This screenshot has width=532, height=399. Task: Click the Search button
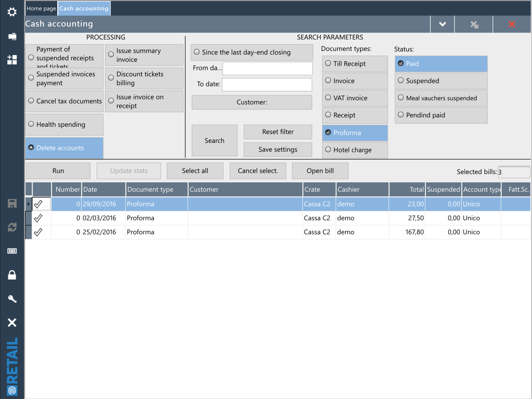tap(215, 140)
